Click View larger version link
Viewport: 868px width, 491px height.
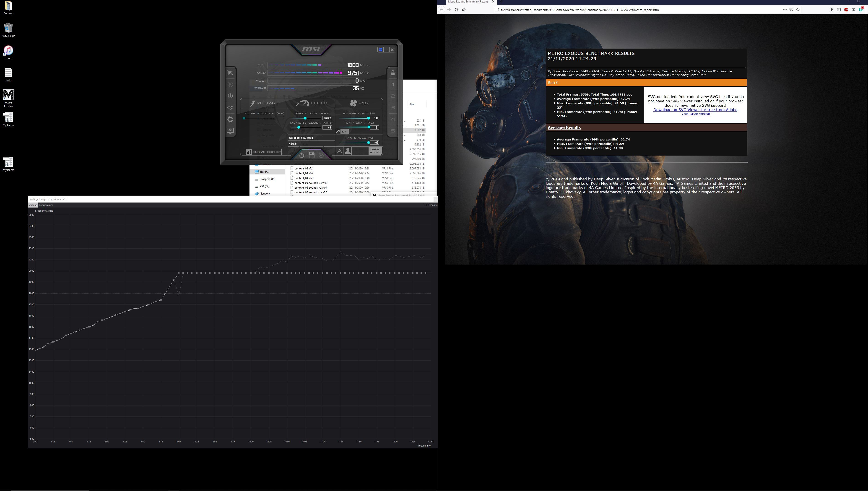point(695,114)
